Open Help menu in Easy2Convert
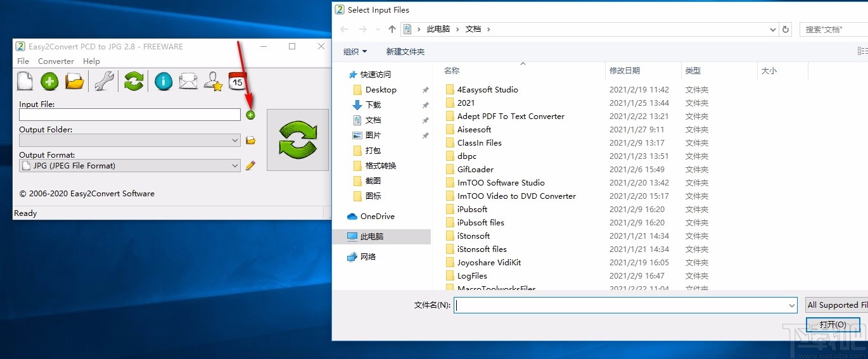 (x=91, y=61)
